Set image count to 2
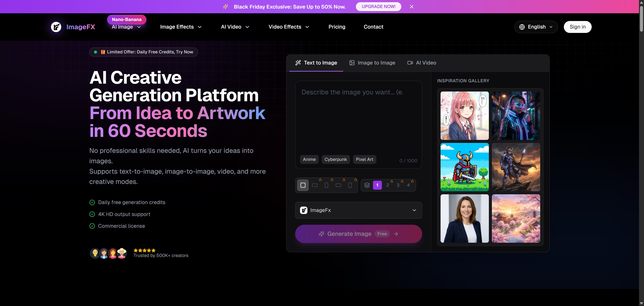Screen dimensions: 644x306 388,185
